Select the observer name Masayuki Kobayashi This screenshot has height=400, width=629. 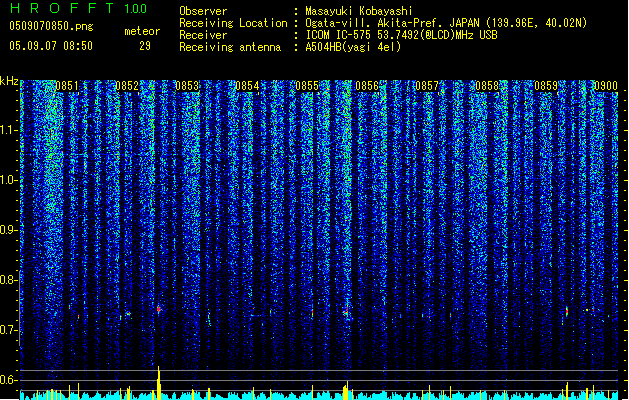point(358,11)
